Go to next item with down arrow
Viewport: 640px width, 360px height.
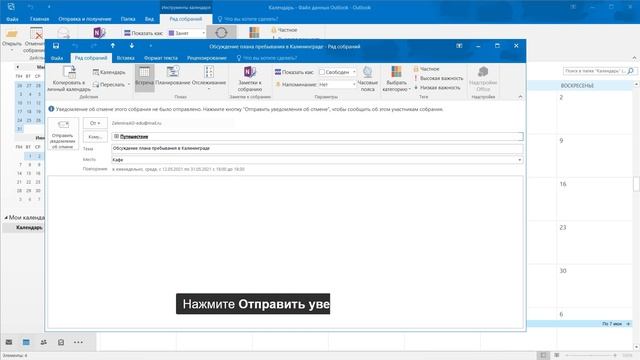click(131, 46)
